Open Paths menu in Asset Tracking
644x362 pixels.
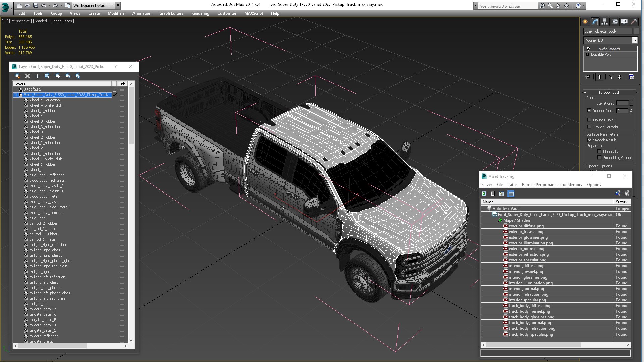click(x=512, y=185)
